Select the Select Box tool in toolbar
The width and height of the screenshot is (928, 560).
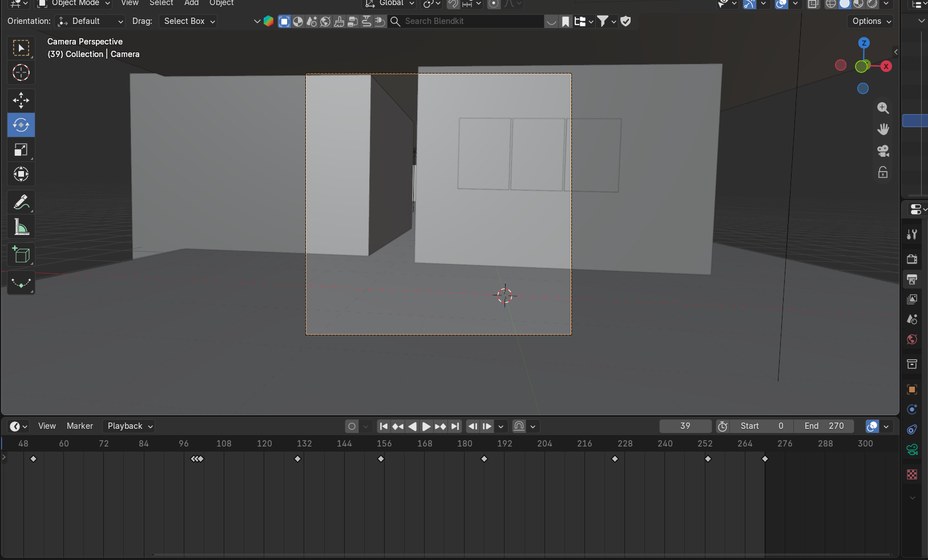tap(21, 48)
